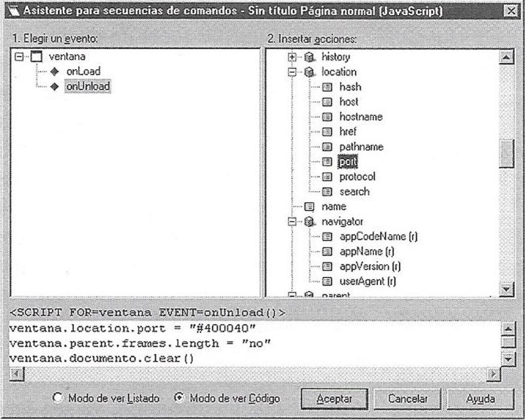Click the userAgent property icon

click(x=327, y=282)
